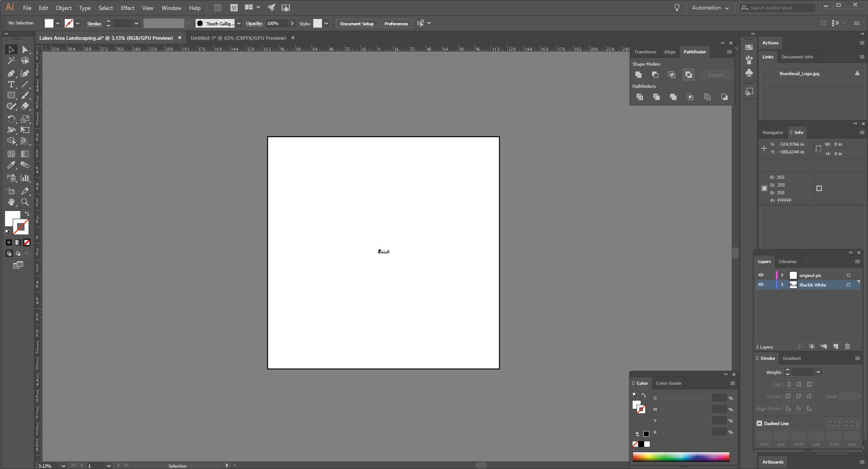The image size is (868, 469).
Task: Select the Type tool
Action: 11,85
